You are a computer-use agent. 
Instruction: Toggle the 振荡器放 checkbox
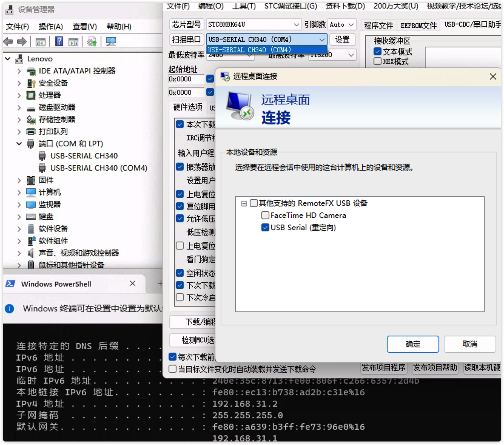[180, 167]
